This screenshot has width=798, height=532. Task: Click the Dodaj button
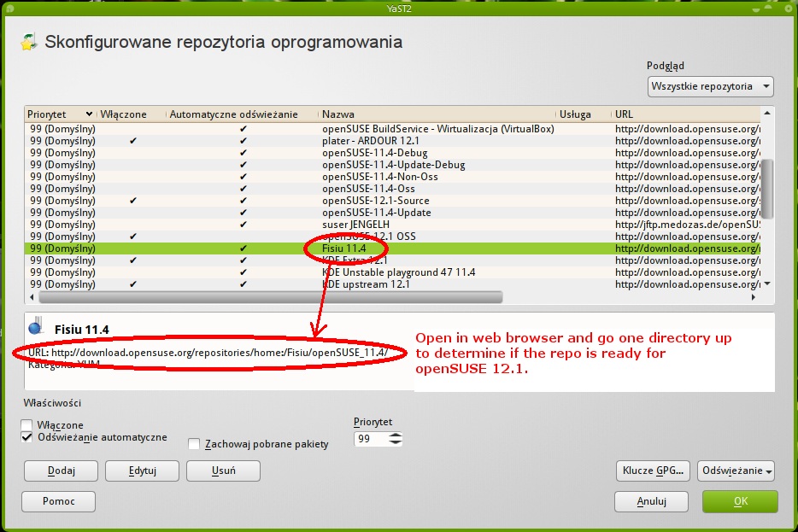point(61,471)
